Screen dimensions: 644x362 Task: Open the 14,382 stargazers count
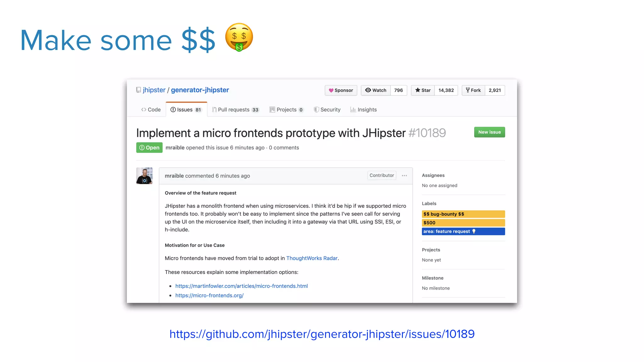click(x=446, y=90)
